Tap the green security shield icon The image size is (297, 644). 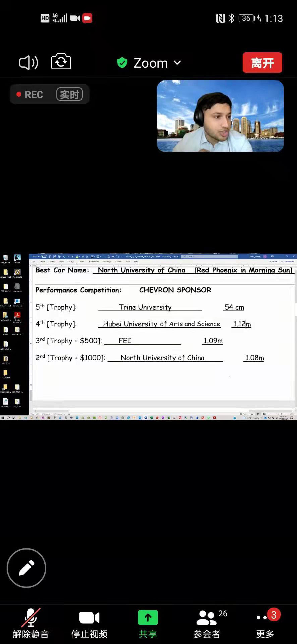122,63
